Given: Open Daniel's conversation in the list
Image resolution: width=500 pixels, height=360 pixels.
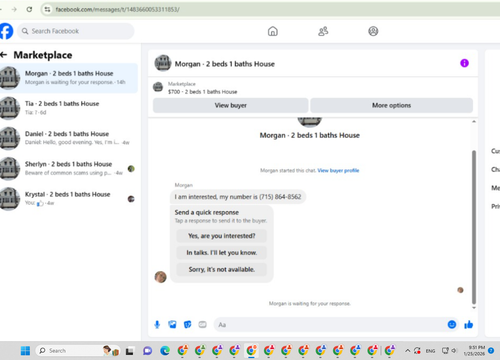Looking at the screenshot, I should click(x=69, y=138).
